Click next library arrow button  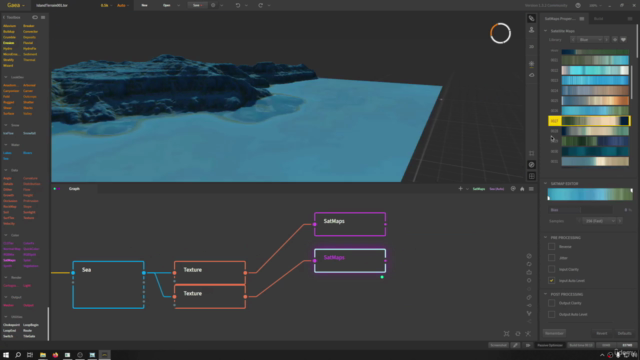(607, 40)
